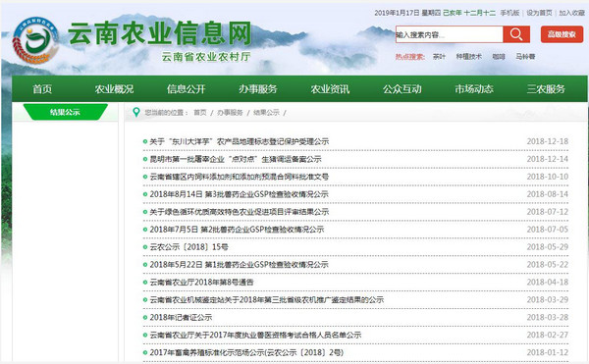
Task: Open the 2017年畜禽养殖标准化示范场公示 item
Action: pos(246,353)
